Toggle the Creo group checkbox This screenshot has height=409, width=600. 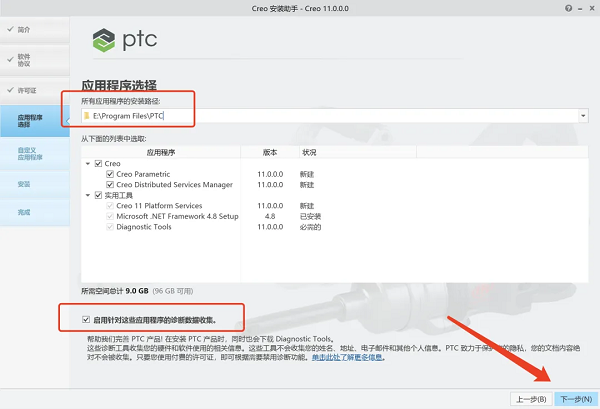point(98,163)
